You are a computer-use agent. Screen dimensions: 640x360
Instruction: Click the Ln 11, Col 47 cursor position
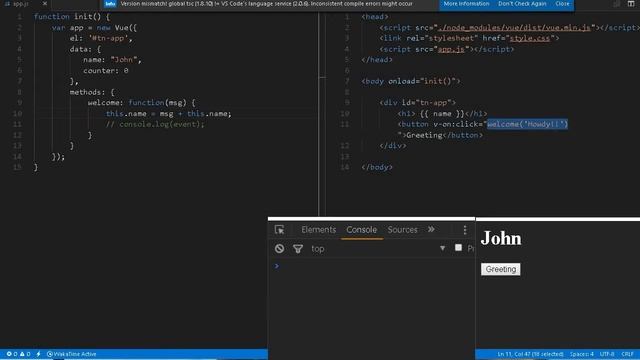click(x=530, y=354)
